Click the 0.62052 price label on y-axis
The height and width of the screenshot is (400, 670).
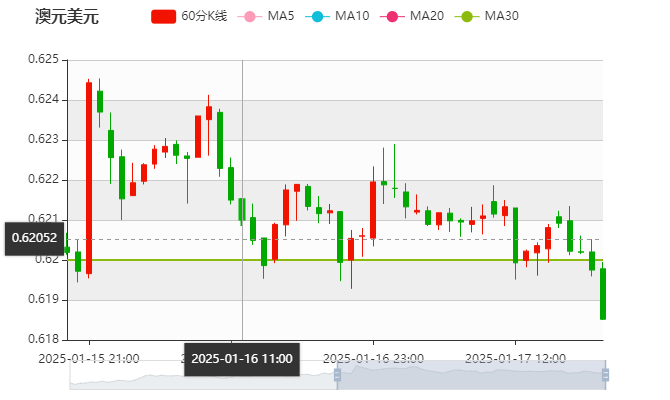click(x=34, y=238)
